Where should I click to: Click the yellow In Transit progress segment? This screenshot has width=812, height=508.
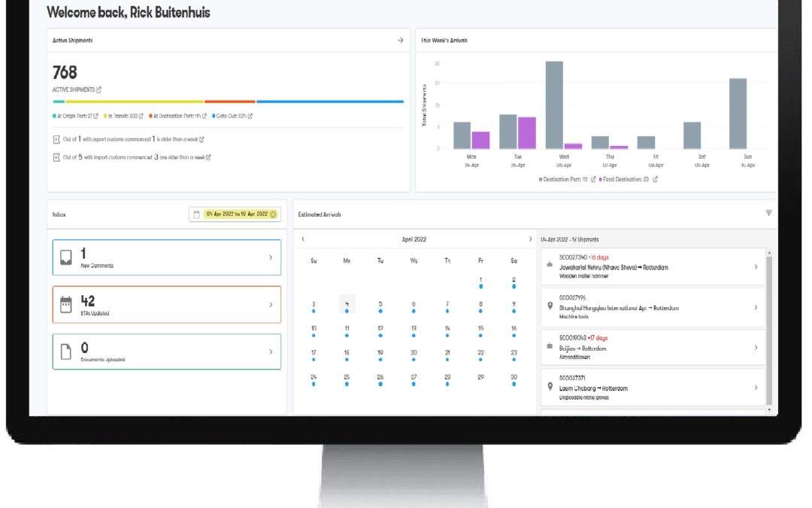point(135,102)
